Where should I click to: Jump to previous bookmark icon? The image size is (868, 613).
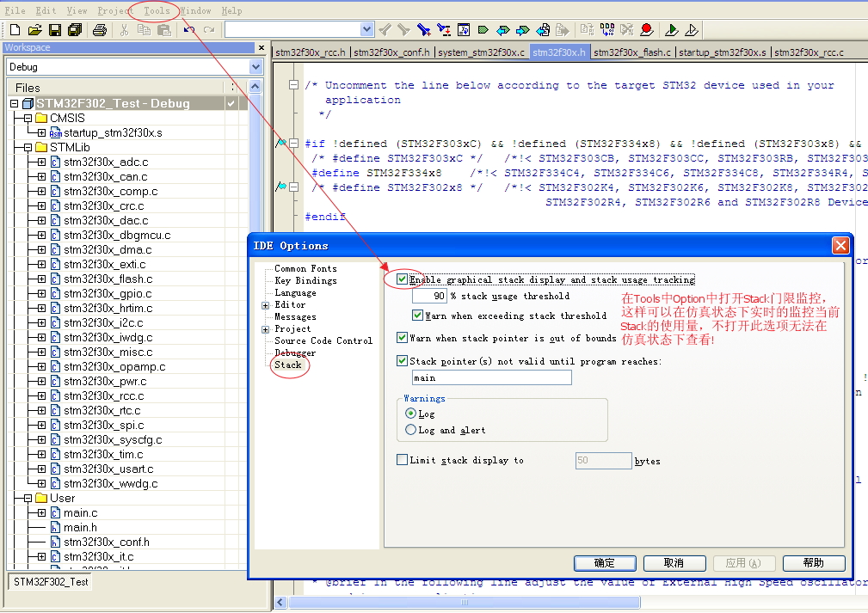503,30
